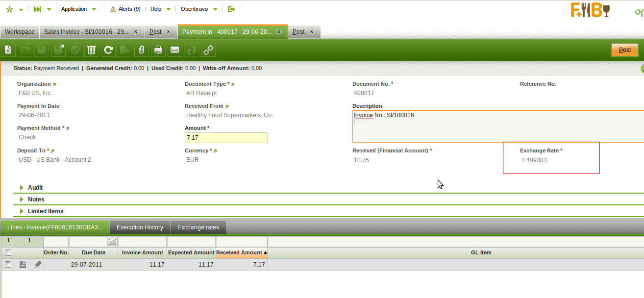
Task: Open dropdown arrow next to quick launch icon
Action: (49, 9)
